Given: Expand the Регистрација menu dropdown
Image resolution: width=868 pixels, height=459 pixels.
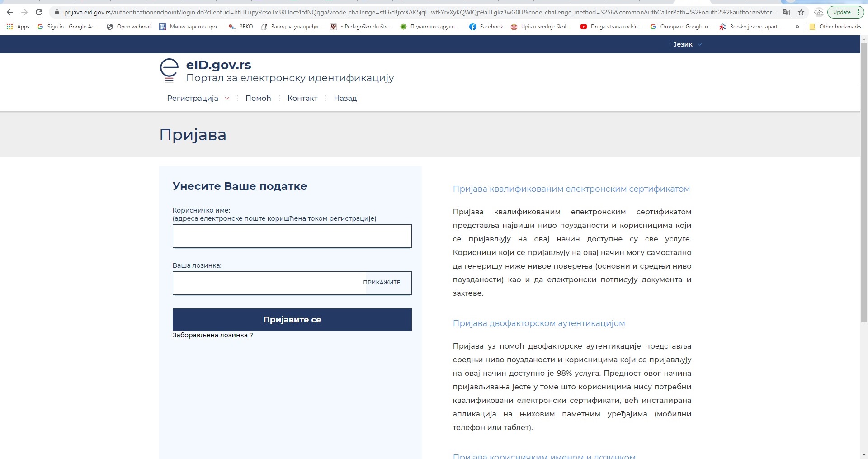Looking at the screenshot, I should tap(198, 98).
